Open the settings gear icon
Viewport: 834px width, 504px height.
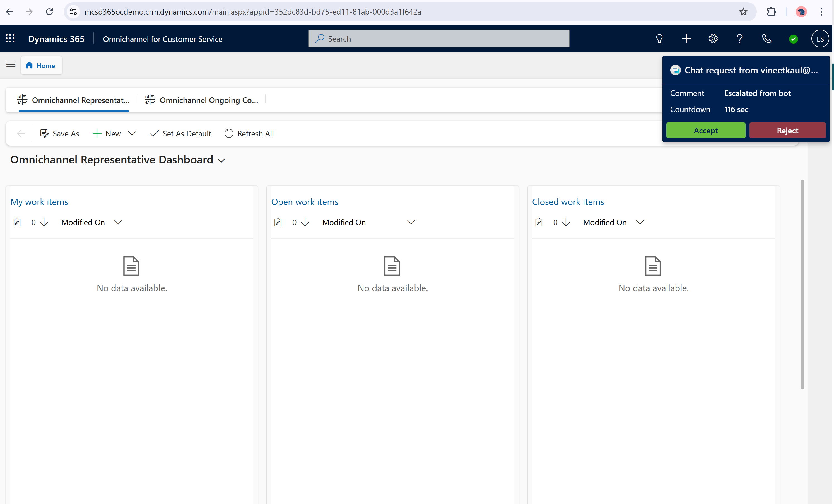713,38
